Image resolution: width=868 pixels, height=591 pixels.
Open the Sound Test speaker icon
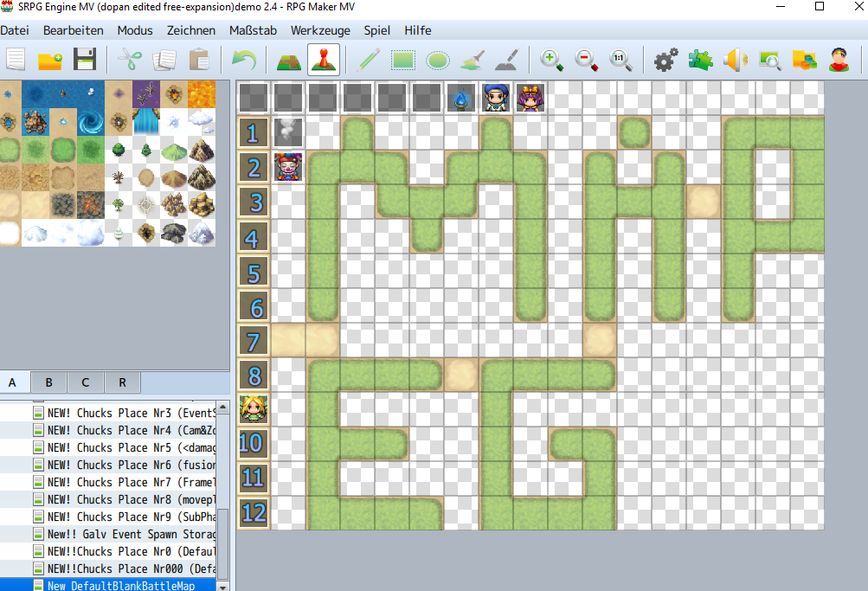point(735,59)
